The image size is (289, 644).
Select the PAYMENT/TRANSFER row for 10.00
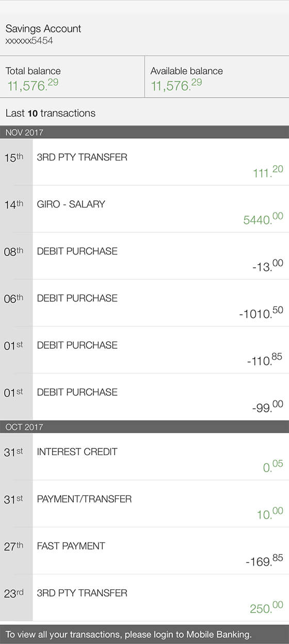tap(145, 504)
